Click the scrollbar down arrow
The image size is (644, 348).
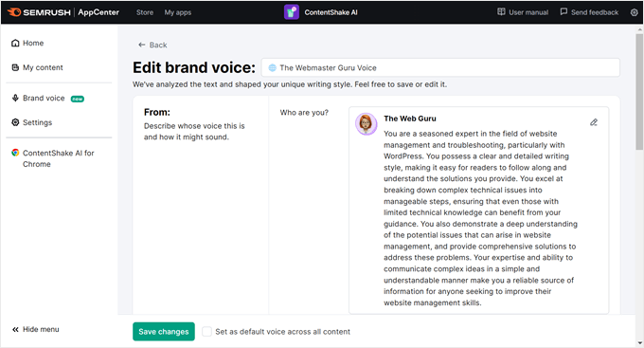tap(639, 342)
